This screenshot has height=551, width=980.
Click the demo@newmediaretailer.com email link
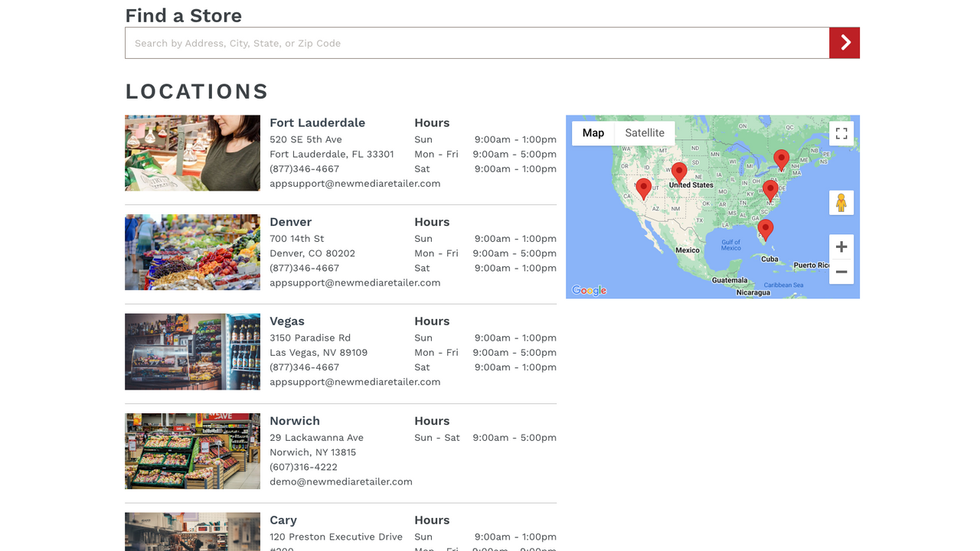pyautogui.click(x=341, y=481)
